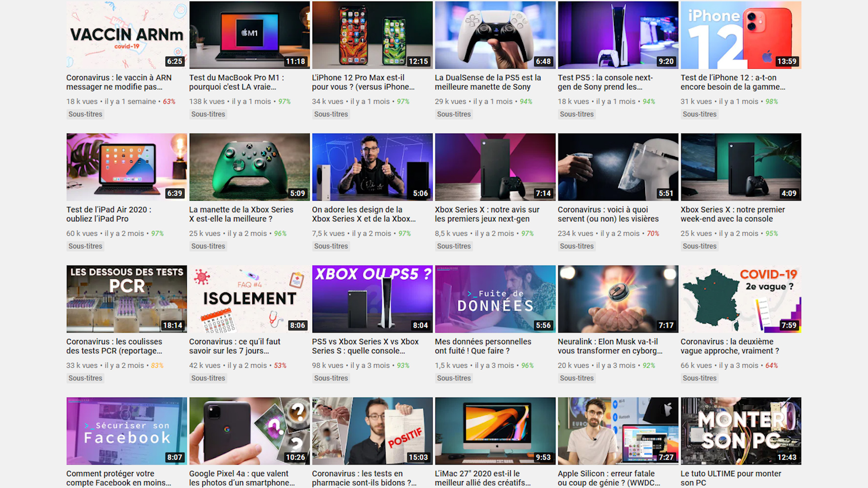868x488 pixels.
Task: Click title 'PS5 vs Xbox Series X vs Xbox Series S'
Action: point(365,346)
